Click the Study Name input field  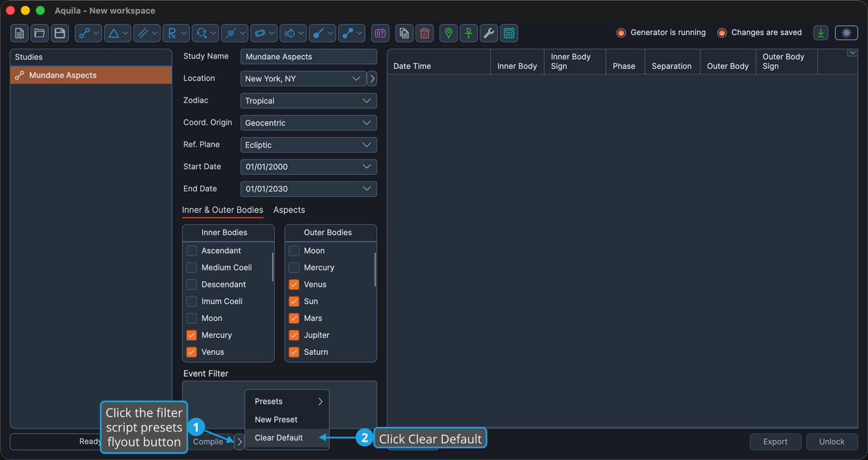(309, 57)
